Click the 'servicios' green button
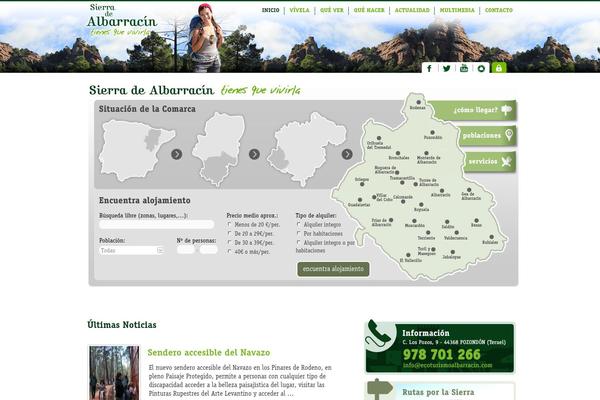Screen dimensions: 600x400 [490, 162]
